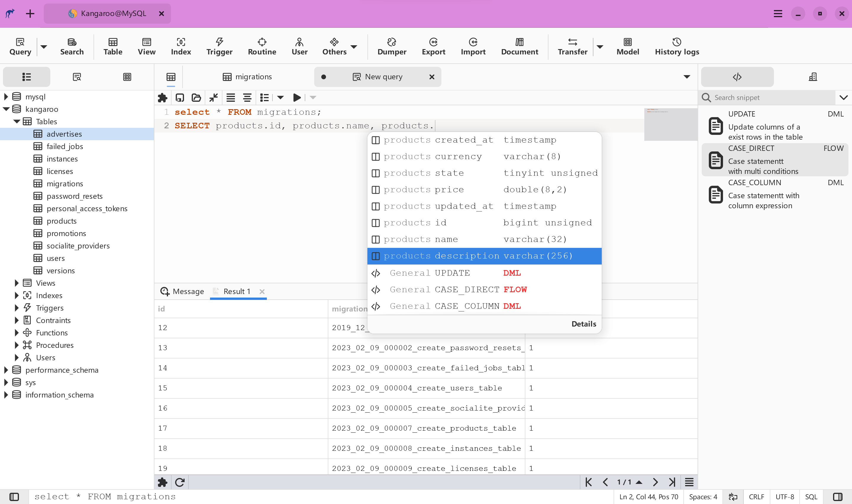852x504 pixels.
Task: Collapse the kangaroo Tables list
Action: (x=17, y=121)
